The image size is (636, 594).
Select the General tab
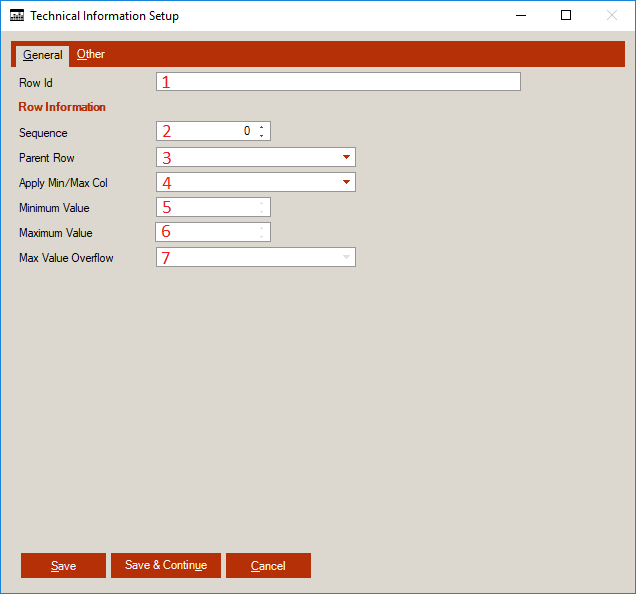[42, 55]
